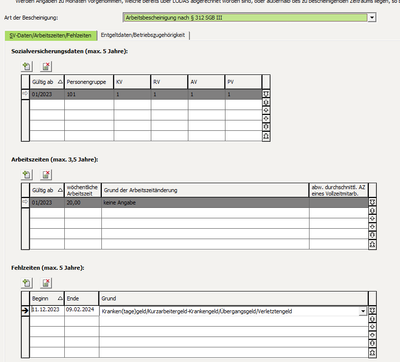Viewport: 400px width, 362px height.
Task: Delete the selected row in Sozialversicherungsdaten
Action: point(46,67)
